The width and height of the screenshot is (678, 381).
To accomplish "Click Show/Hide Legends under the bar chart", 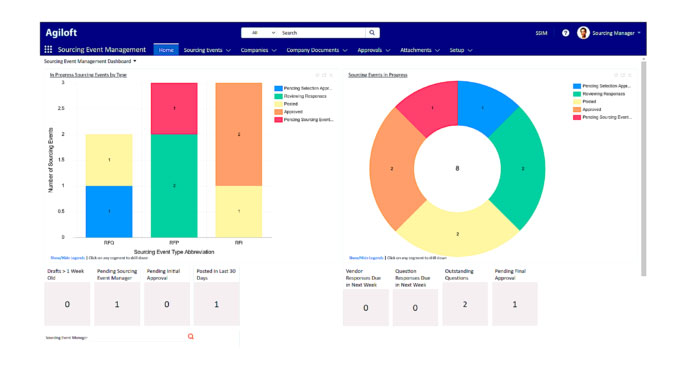I will (67, 258).
